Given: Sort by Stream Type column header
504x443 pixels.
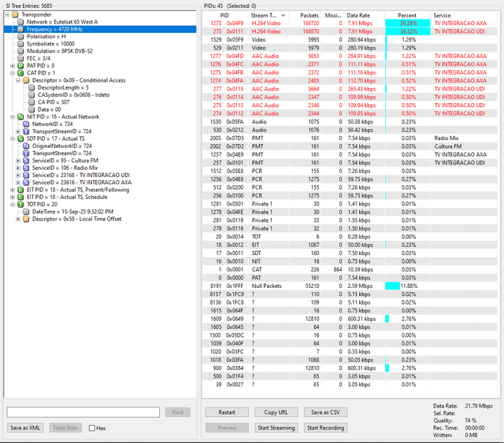Looking at the screenshot, I should [268, 16].
